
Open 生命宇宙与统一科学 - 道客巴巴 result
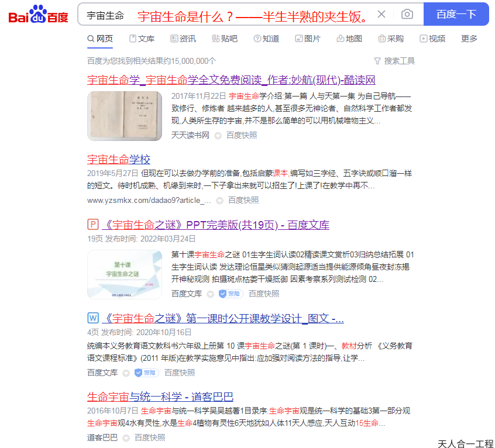(x=160, y=397)
